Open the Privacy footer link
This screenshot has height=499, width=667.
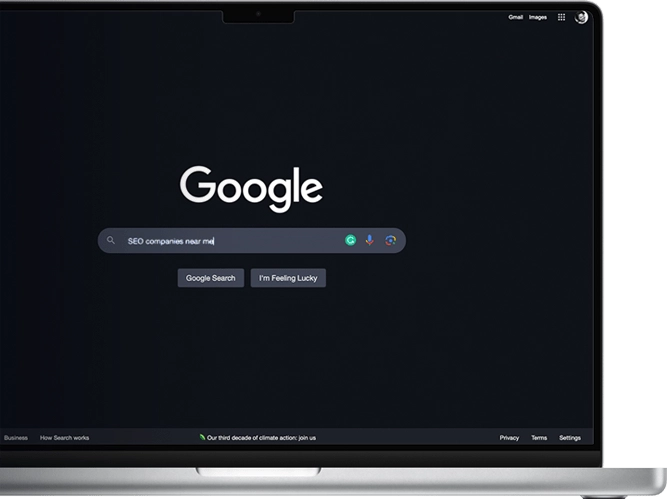(509, 438)
